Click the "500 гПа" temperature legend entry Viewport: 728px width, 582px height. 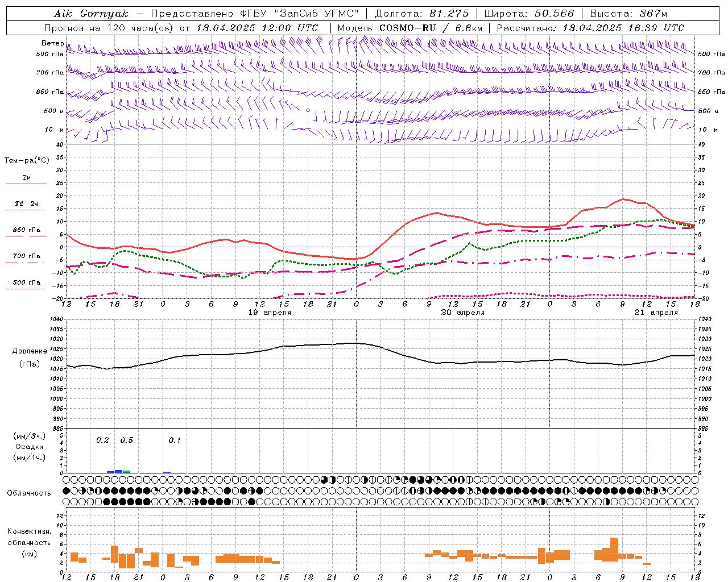point(27,282)
